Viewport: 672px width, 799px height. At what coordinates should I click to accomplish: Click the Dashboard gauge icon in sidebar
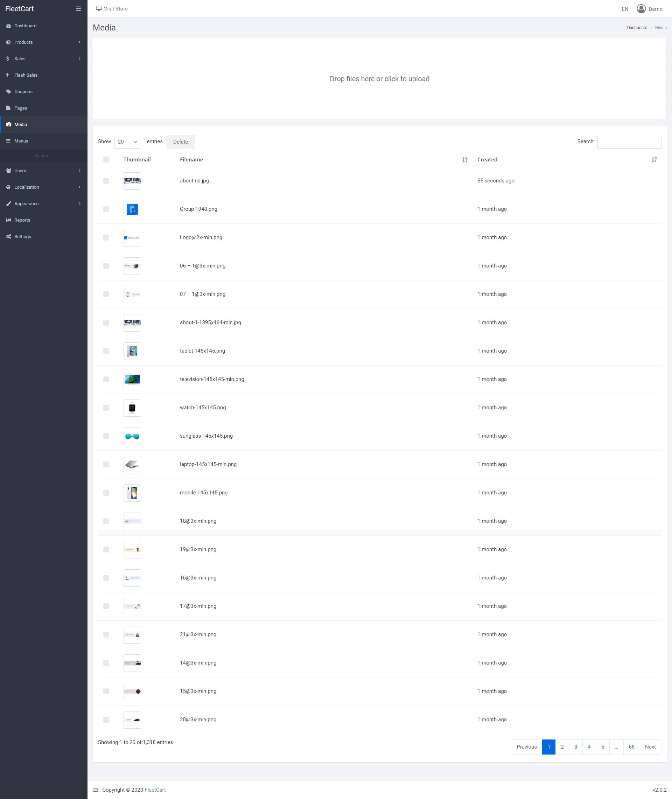point(8,26)
